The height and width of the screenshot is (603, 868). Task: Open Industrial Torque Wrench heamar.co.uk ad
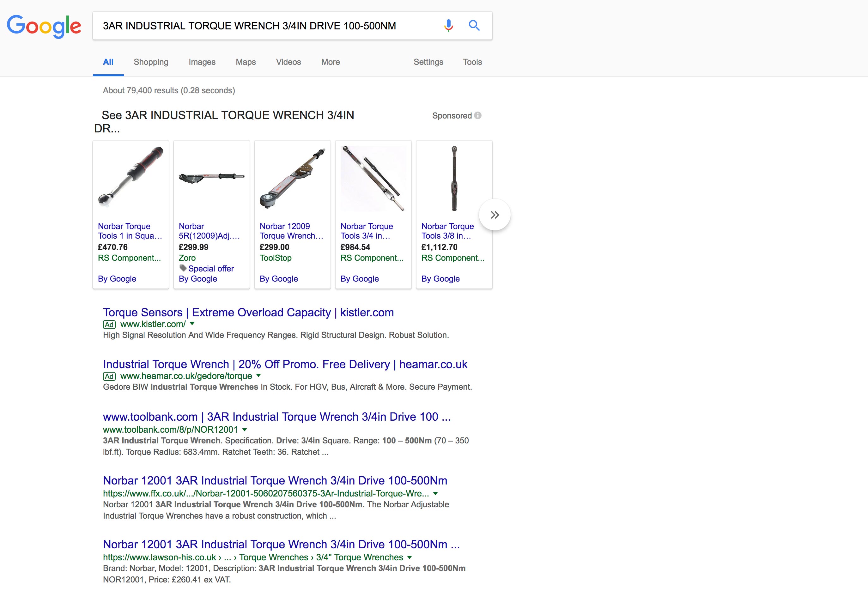tap(285, 364)
